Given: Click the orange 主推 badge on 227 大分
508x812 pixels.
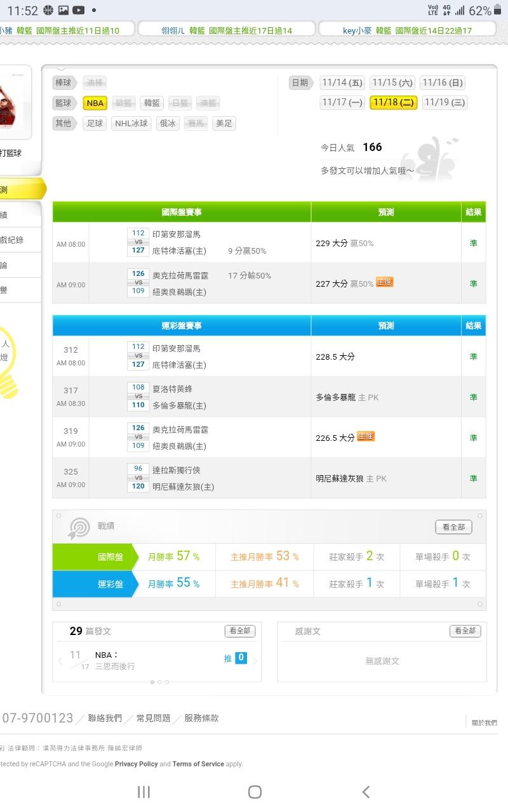Looking at the screenshot, I should click(384, 282).
